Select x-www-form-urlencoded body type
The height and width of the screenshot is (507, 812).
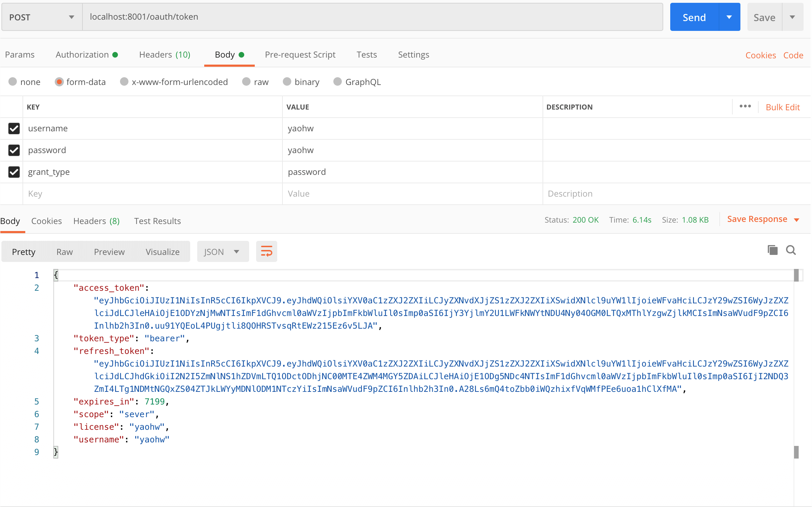[124, 82]
